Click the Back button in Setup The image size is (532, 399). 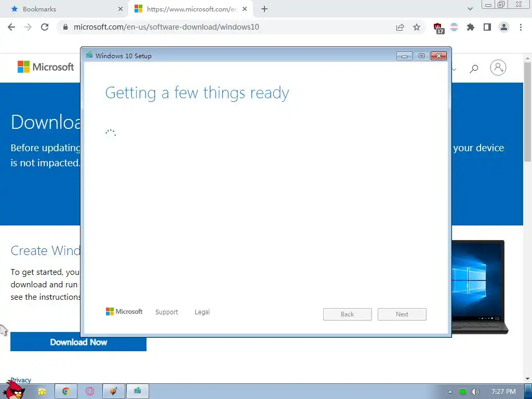[348, 314]
